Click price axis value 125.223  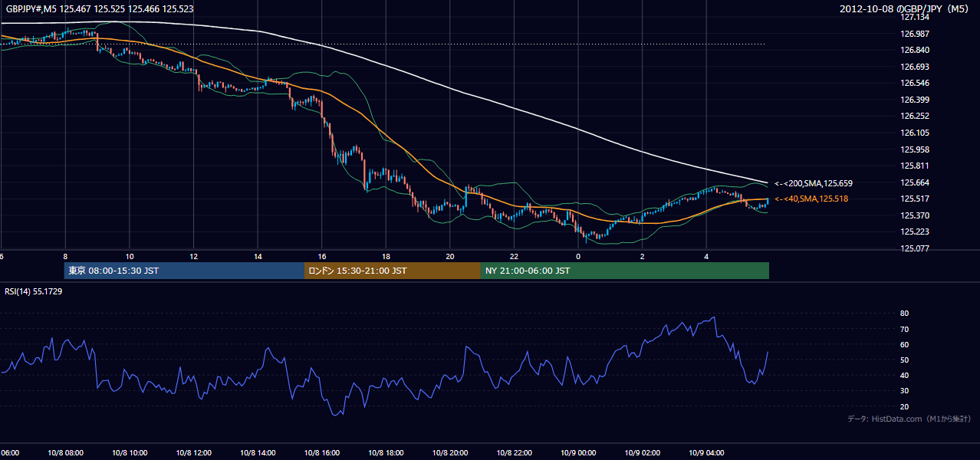(x=916, y=232)
